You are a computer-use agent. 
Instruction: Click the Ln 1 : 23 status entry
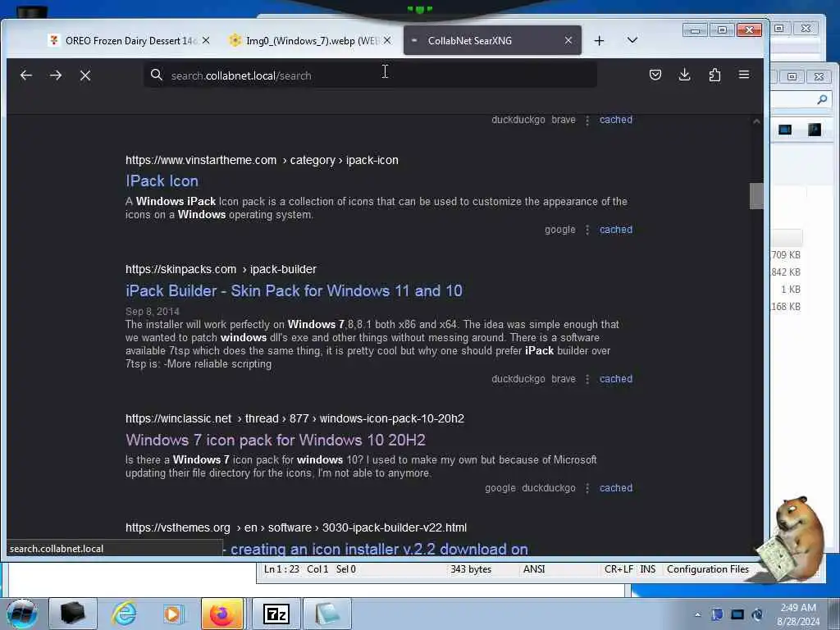pos(281,569)
